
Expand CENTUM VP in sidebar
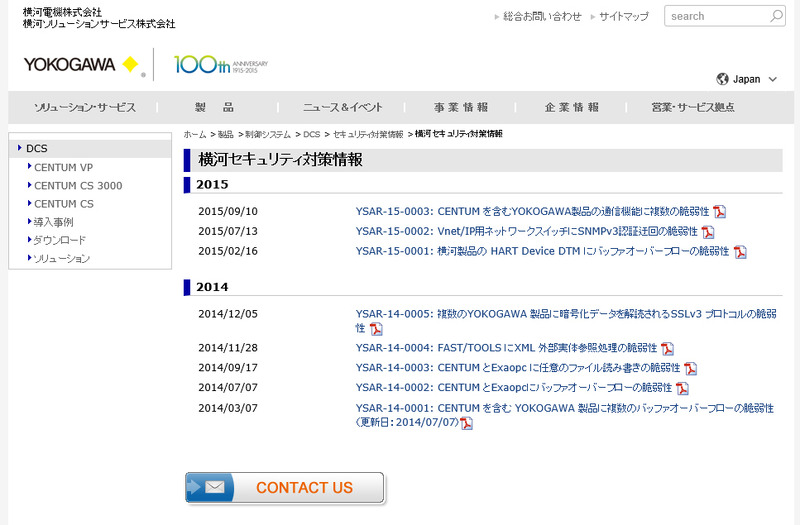point(63,167)
